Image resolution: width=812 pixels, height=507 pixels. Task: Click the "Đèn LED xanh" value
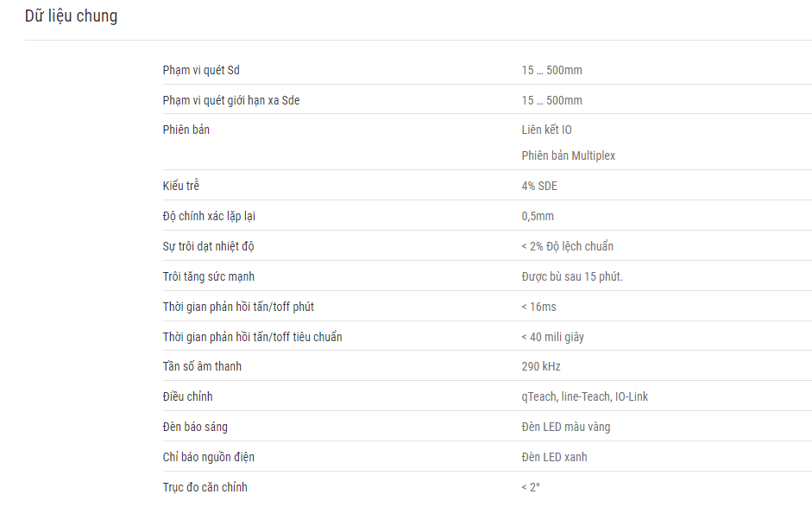pos(554,457)
